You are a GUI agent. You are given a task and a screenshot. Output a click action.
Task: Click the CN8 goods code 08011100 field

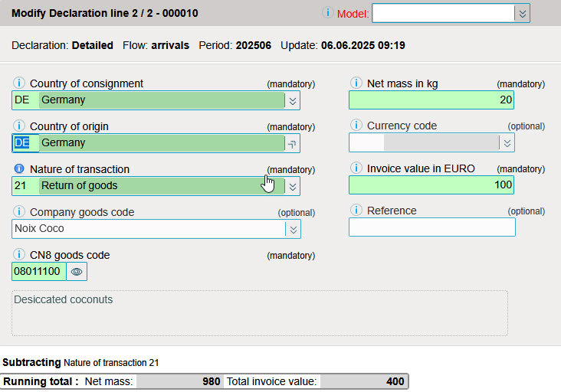pyautogui.click(x=38, y=272)
